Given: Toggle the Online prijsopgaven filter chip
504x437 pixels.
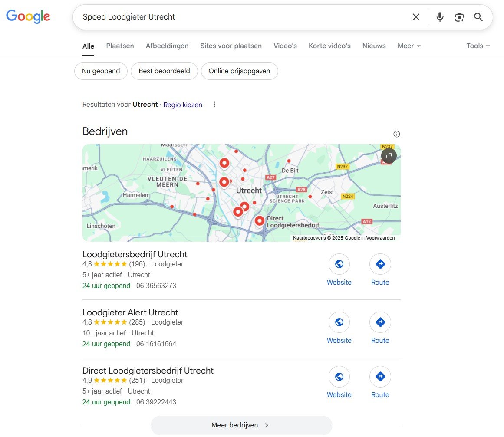Looking at the screenshot, I should 240,71.
